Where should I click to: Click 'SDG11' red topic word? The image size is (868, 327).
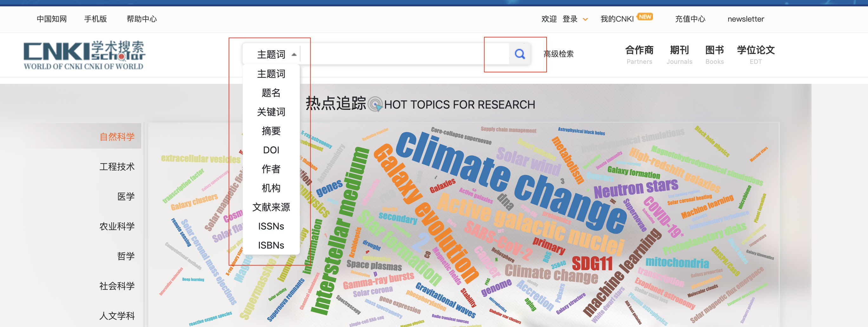(x=592, y=263)
